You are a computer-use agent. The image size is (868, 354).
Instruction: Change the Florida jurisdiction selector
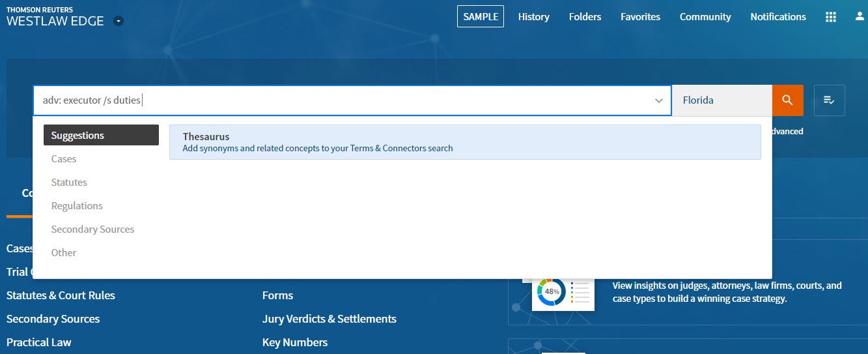[721, 100]
